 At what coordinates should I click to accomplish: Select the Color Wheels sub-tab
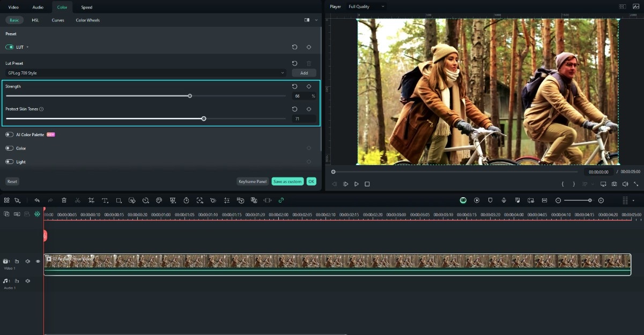(x=88, y=20)
